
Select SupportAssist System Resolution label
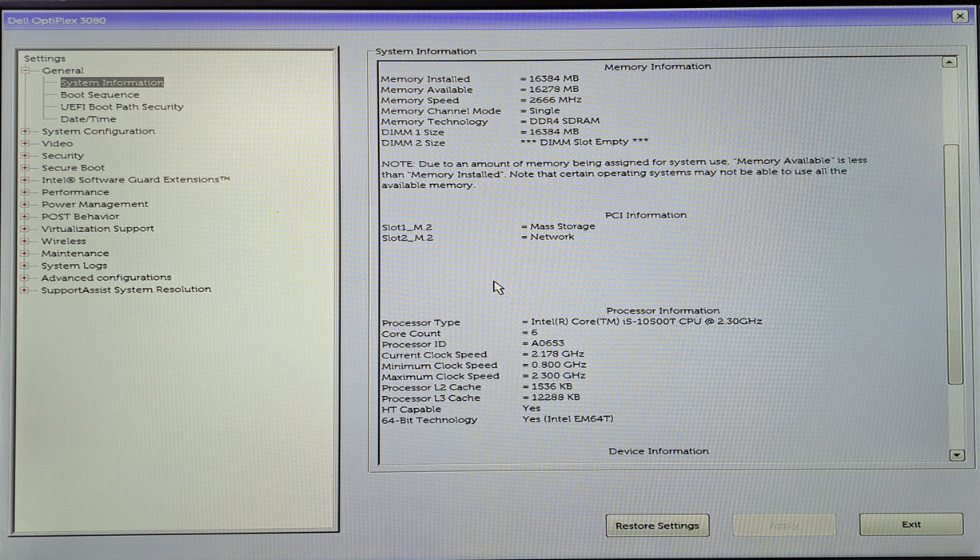coord(126,290)
